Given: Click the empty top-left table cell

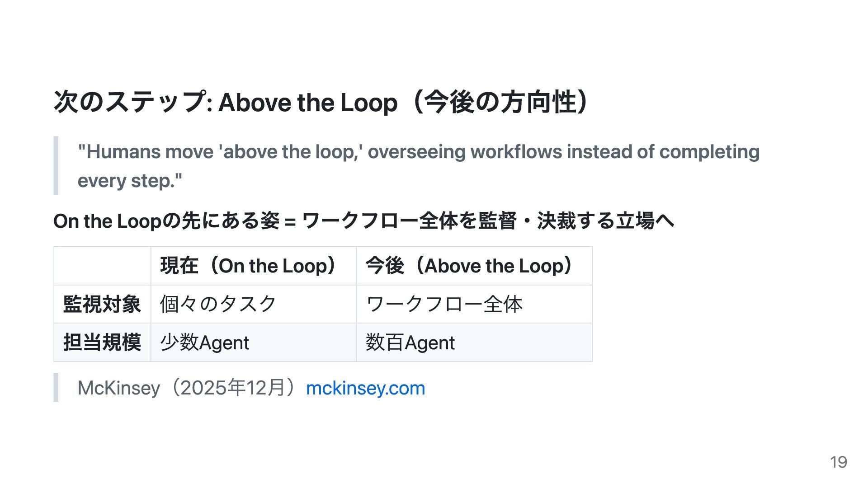Looking at the screenshot, I should [102, 266].
